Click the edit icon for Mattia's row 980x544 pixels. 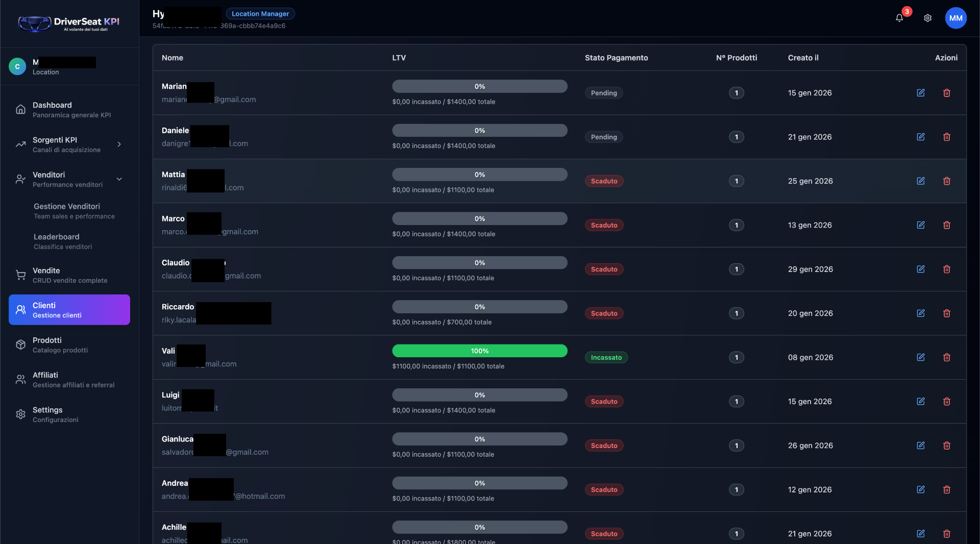[x=921, y=181]
